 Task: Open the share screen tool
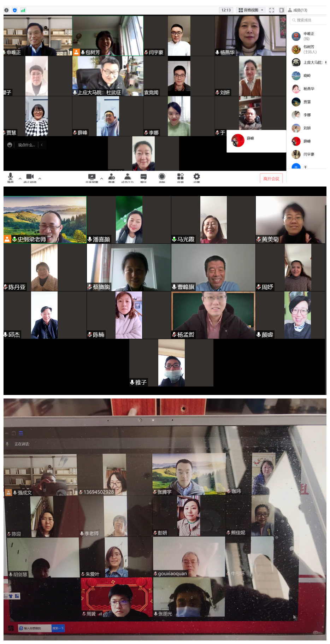(92, 177)
